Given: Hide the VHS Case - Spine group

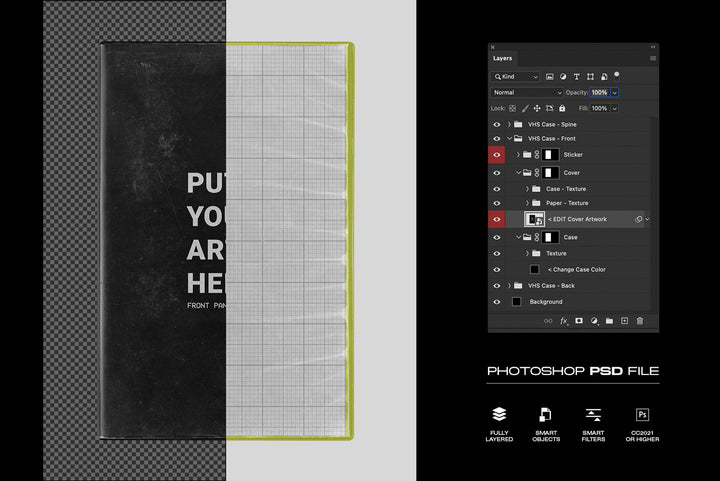Looking at the screenshot, I should click(497, 124).
